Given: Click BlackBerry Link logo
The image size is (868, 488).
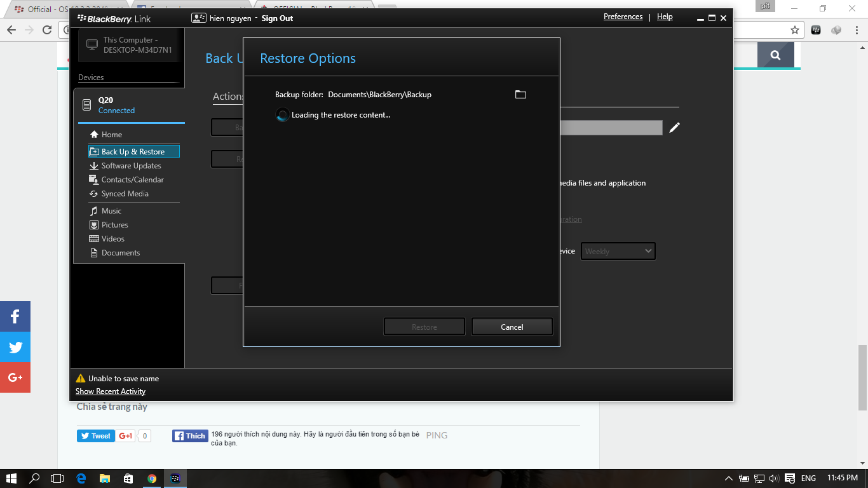Looking at the screenshot, I should (114, 18).
